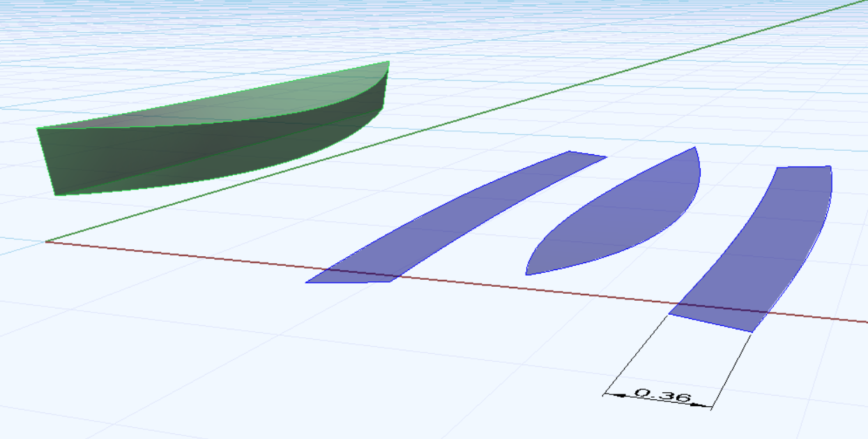This screenshot has height=439, width=868.
Task: Snap to the lens shape's lower pointed tip
Action: click(526, 274)
